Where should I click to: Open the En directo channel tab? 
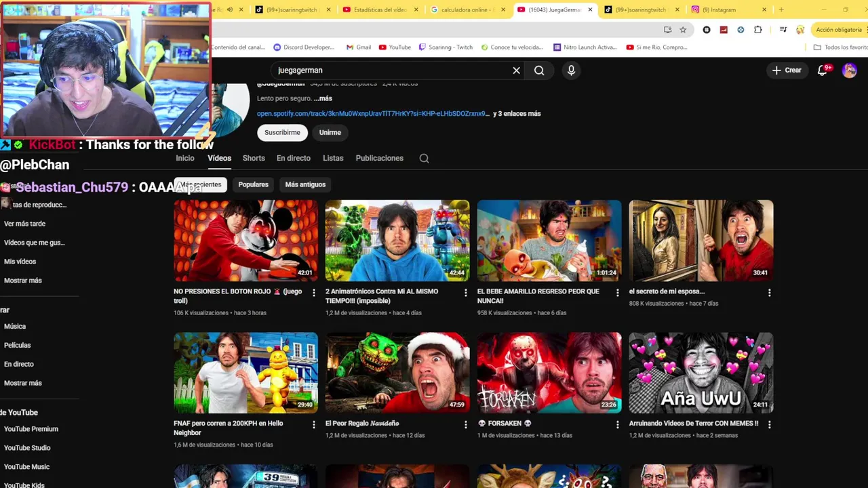(294, 158)
